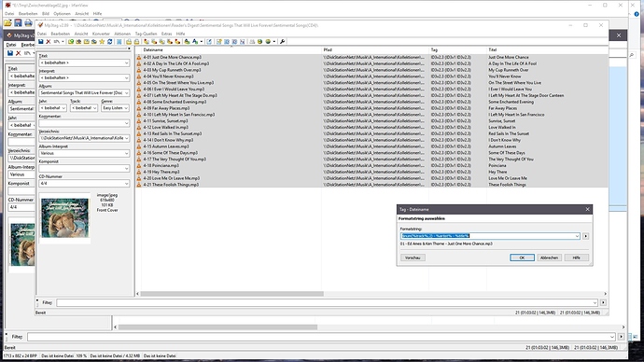Select file 4-18 Poinciana.mp3

pyautogui.click(x=161, y=165)
